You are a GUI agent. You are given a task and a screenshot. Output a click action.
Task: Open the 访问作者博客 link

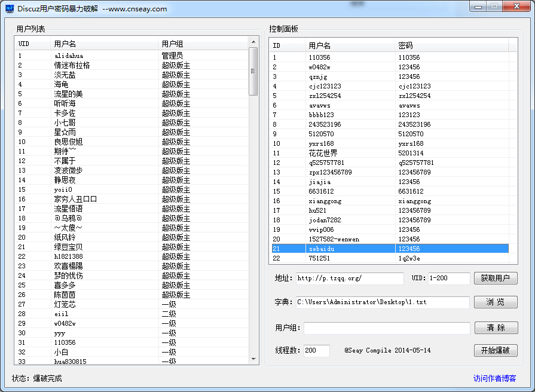[x=494, y=378]
